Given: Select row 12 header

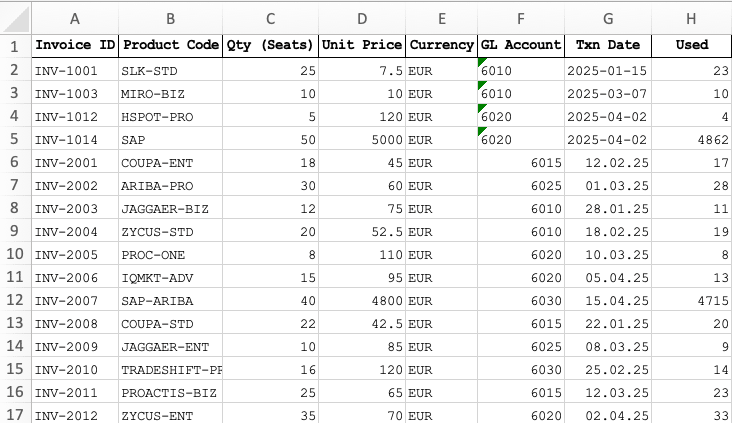Looking at the screenshot, I should 14,300.
